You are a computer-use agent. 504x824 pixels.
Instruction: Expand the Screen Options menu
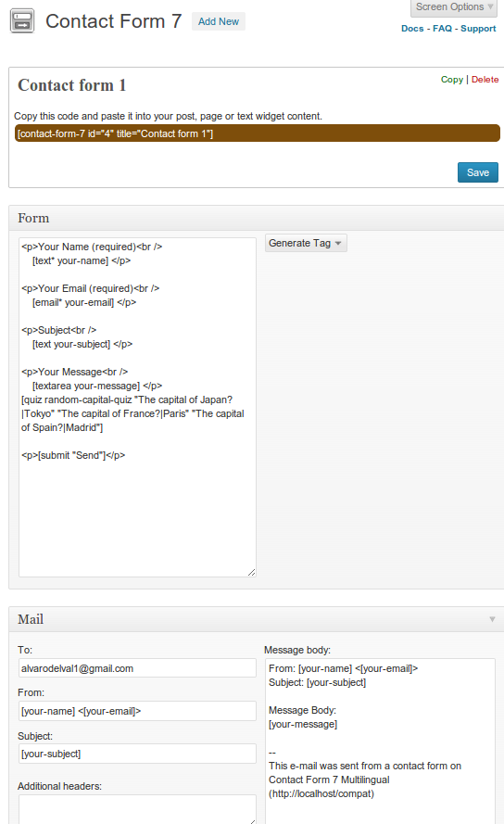[454, 7]
